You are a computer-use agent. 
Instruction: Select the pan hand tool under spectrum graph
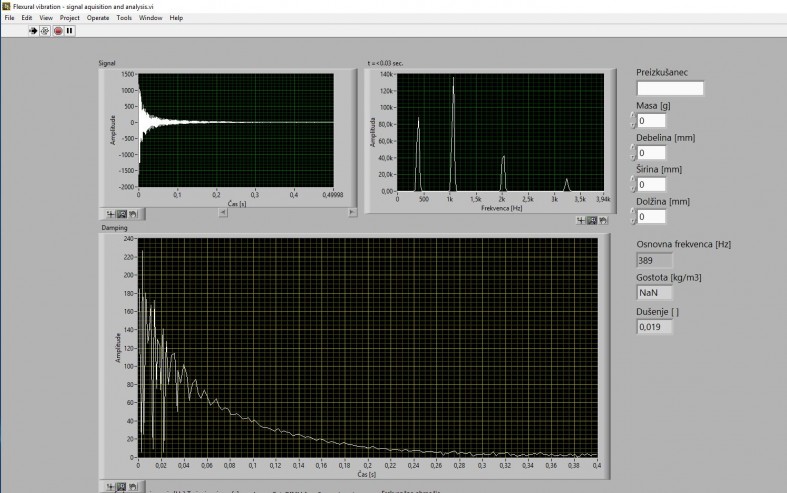tap(603, 220)
